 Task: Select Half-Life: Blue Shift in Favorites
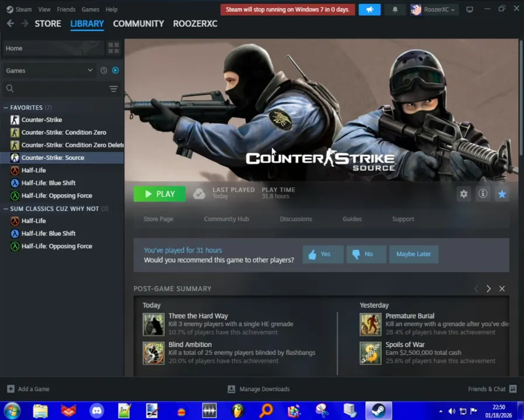[62, 183]
